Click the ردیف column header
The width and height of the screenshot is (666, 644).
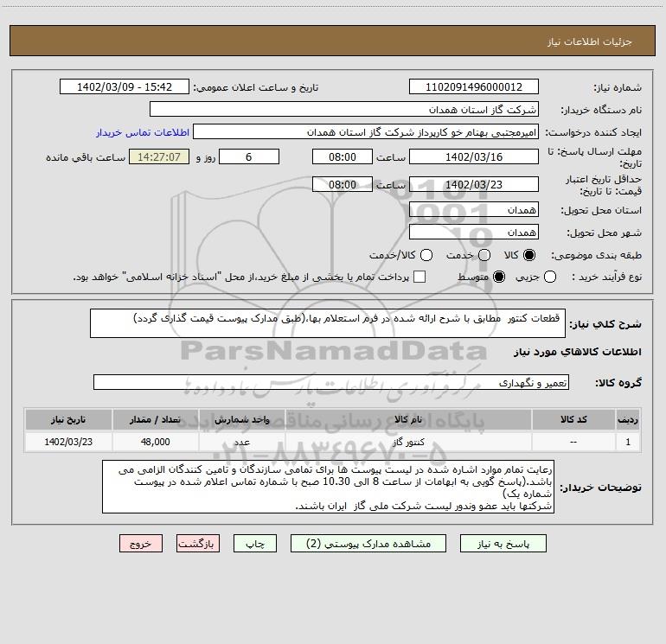(x=628, y=419)
